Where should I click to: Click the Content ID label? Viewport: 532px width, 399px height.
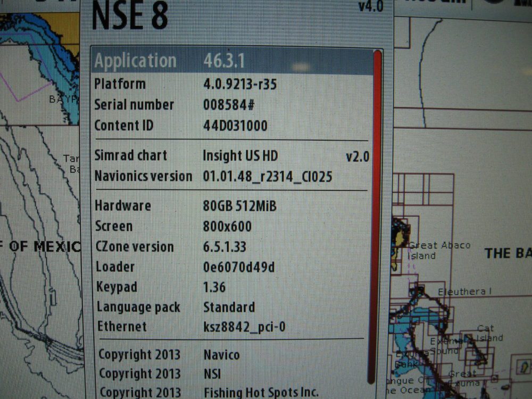coord(124,126)
